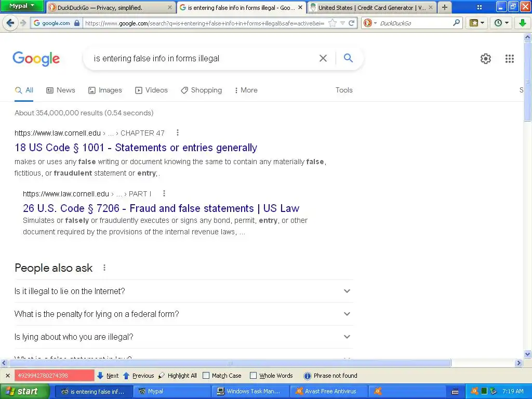Switch to the Credit Card Generator tab

click(372, 7)
